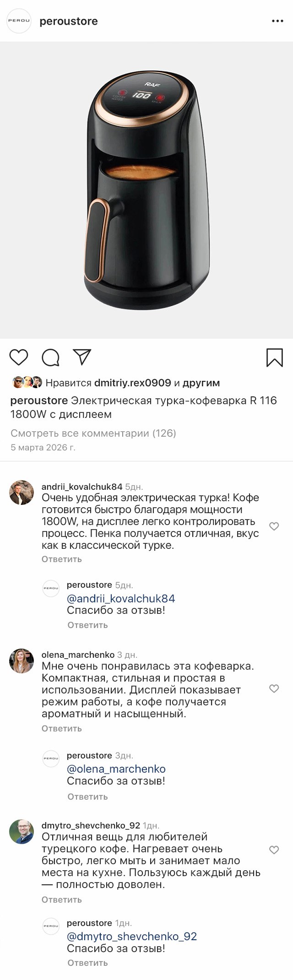Open the peroustore profile avatar in header
The image size is (293, 980).
click(19, 21)
